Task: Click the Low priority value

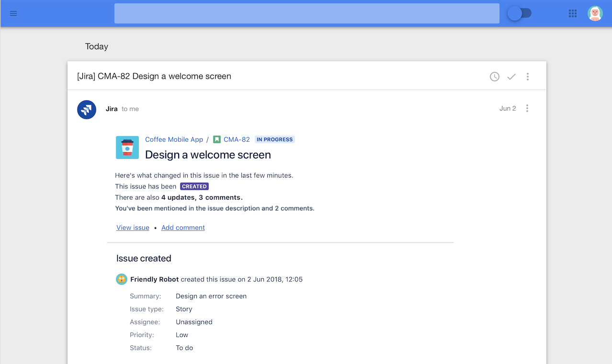Action: pyautogui.click(x=182, y=335)
